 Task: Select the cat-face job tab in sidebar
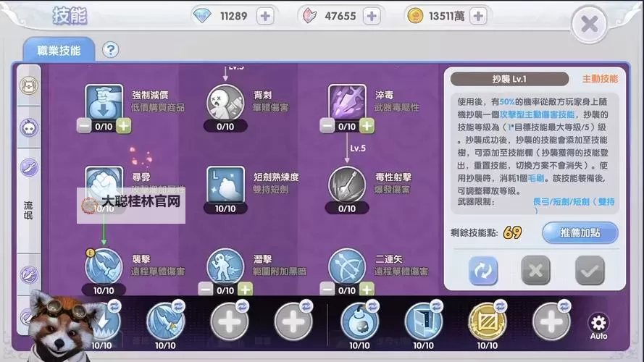[x=29, y=85]
